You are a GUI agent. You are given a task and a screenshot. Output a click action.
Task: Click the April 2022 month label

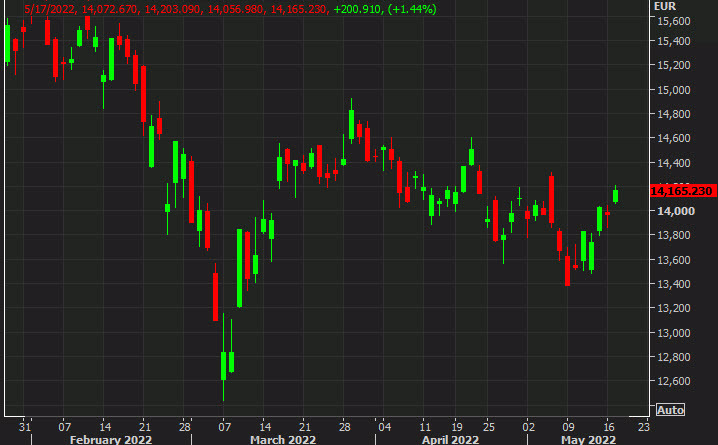(x=450, y=440)
